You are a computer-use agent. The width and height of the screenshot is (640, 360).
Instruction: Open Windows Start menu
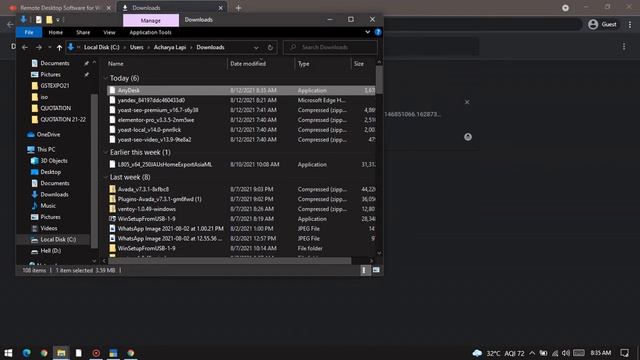pos(8,353)
